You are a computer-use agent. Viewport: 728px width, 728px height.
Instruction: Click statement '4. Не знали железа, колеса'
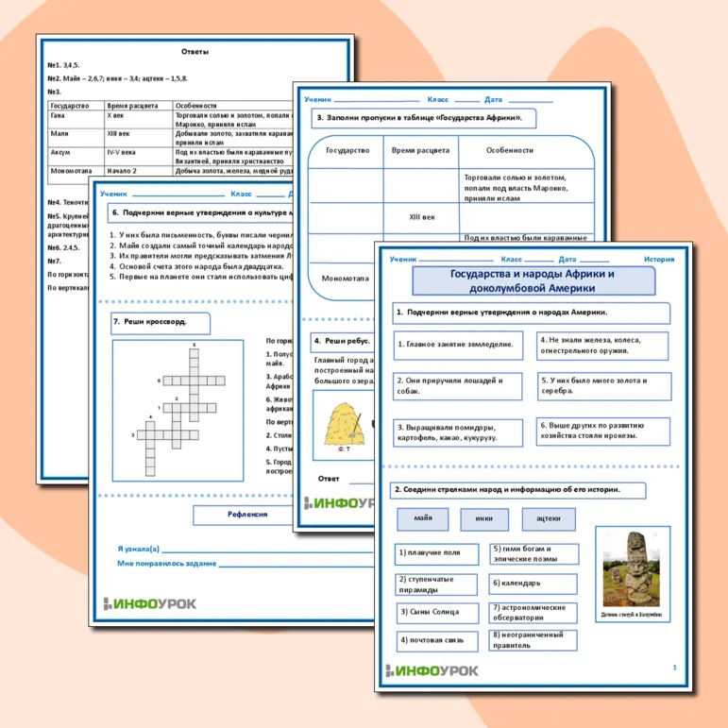[x=602, y=346]
